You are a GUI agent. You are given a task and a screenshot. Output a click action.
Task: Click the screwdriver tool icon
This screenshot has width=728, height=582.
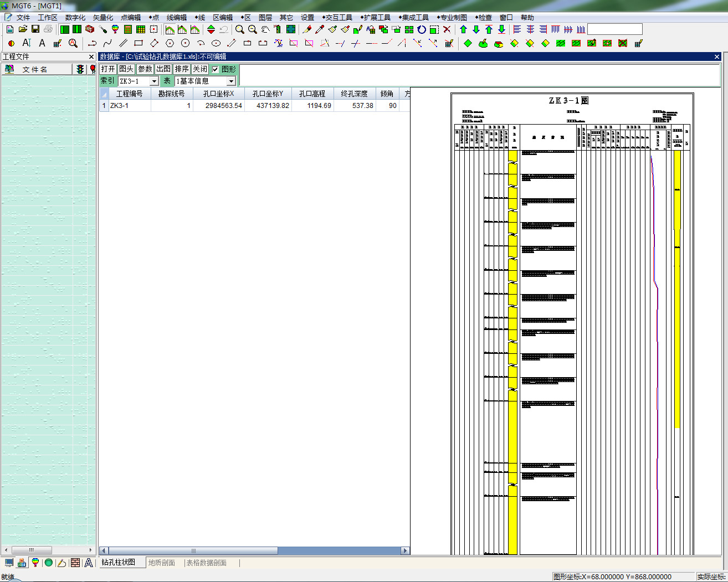point(102,29)
